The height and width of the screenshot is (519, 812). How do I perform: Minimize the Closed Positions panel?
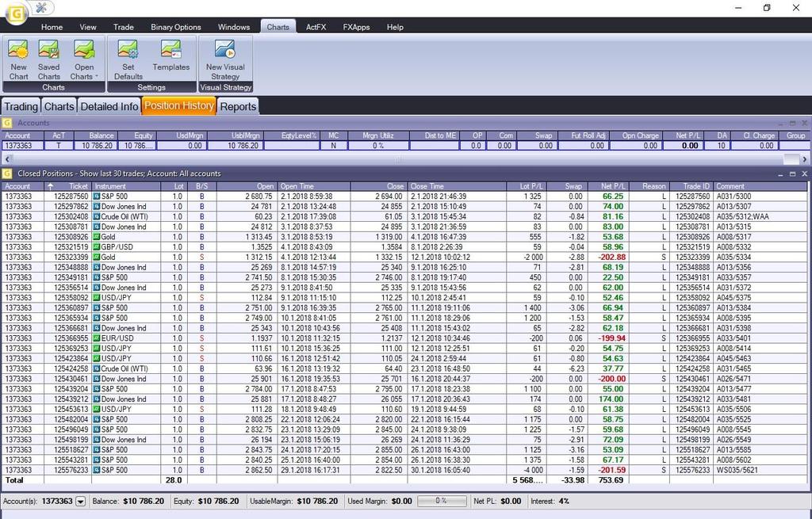click(x=780, y=174)
